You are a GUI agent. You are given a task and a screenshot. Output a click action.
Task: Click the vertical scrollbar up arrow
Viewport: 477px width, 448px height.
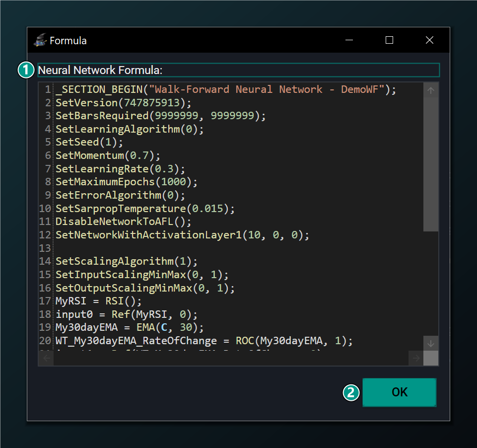431,90
